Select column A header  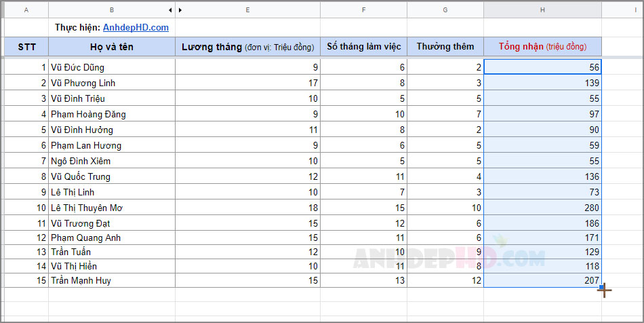coord(26,10)
